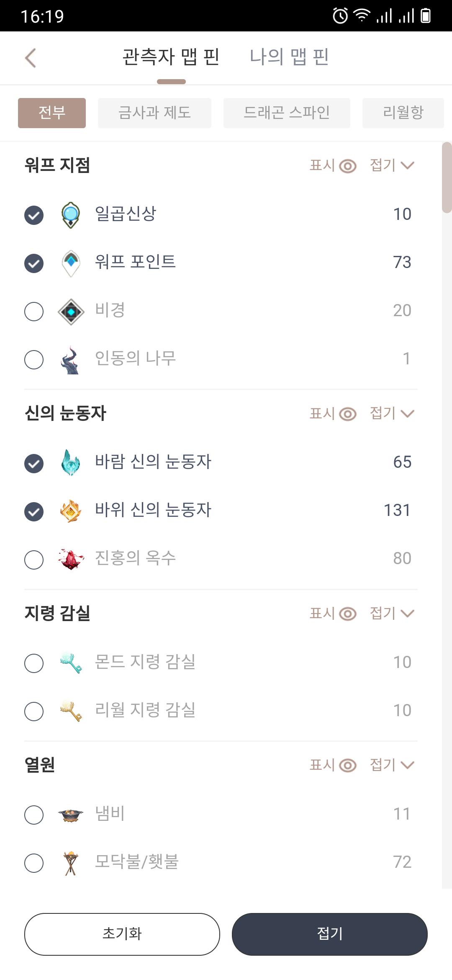Collapse the 열원 section with 접기 chevron
Screen dimensions: 452x980
[392, 765]
